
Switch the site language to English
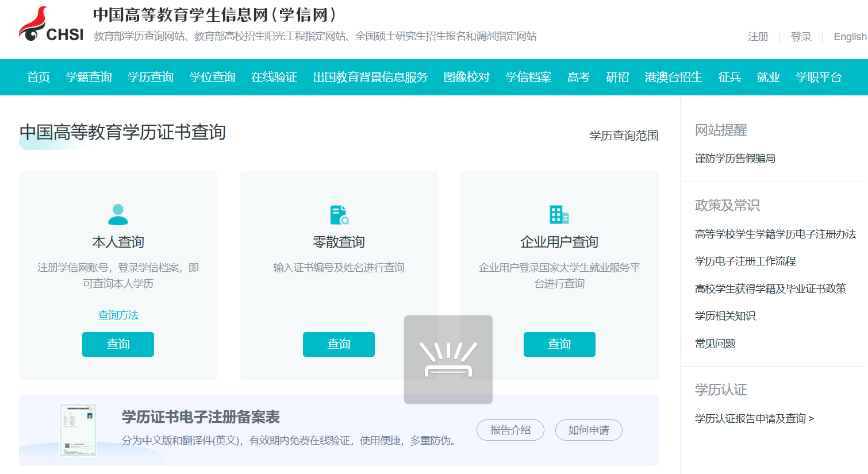(850, 37)
